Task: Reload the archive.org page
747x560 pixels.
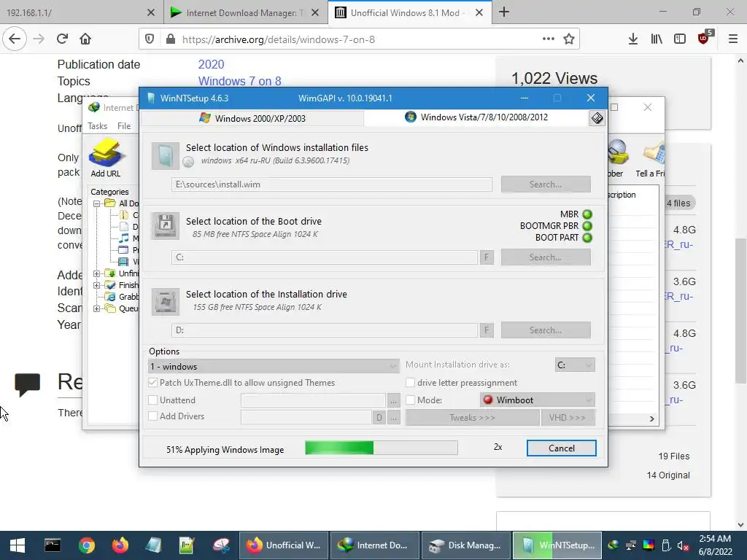Action: coord(62,39)
